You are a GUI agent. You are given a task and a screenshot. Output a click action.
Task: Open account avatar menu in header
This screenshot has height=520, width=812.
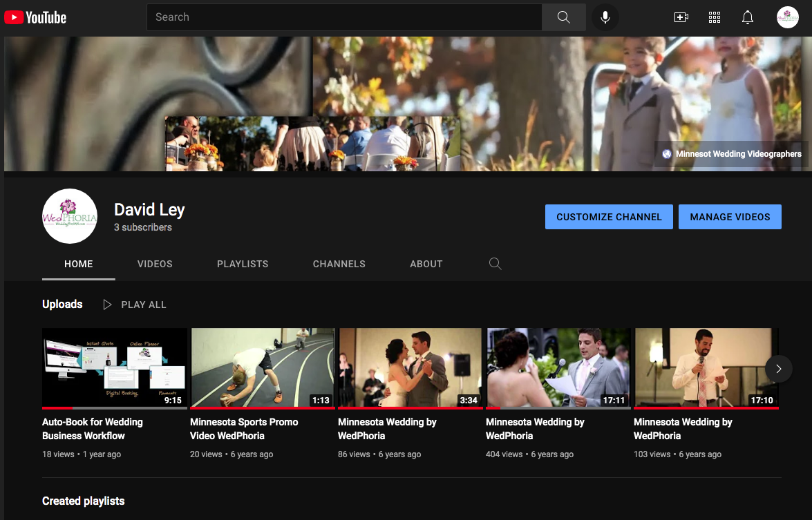coord(787,17)
